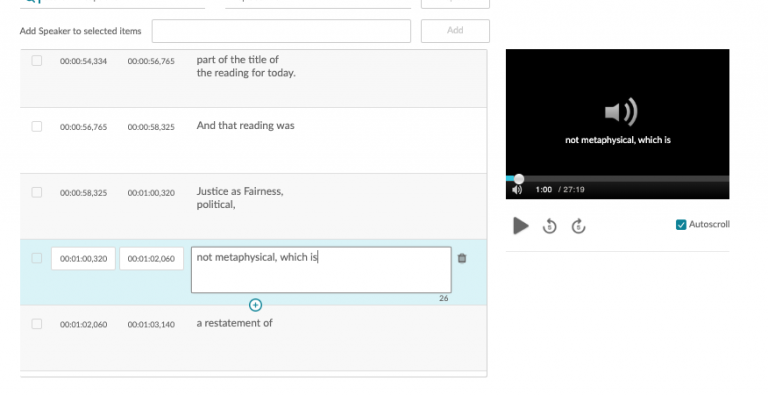768x395 pixels.
Task: Add a caption with the plus circle icon
Action: tap(255, 305)
